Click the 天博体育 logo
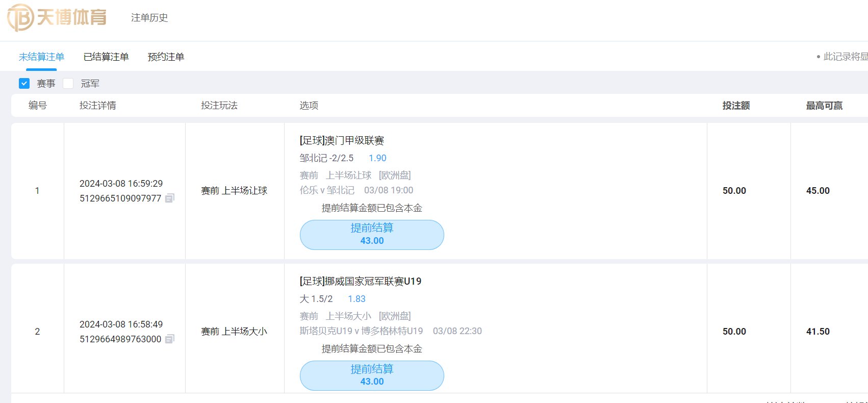 57,17
